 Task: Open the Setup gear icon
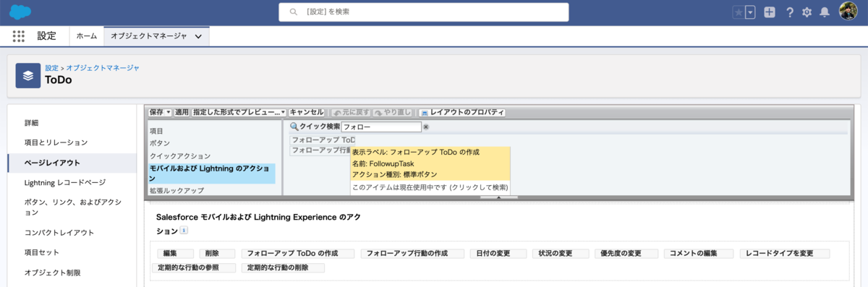807,12
